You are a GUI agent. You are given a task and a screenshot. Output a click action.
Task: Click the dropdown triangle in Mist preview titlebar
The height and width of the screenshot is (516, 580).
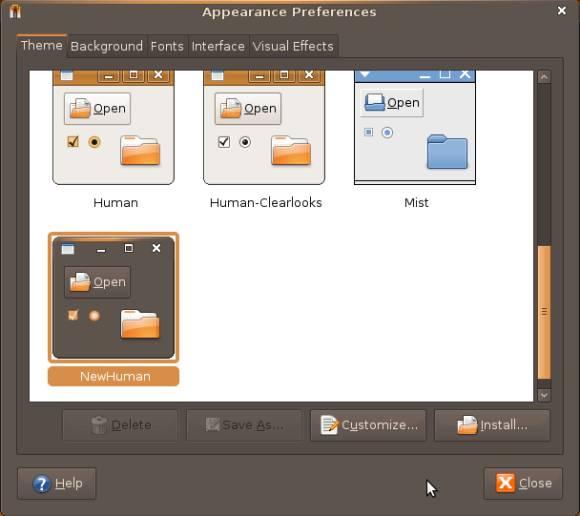click(x=365, y=74)
